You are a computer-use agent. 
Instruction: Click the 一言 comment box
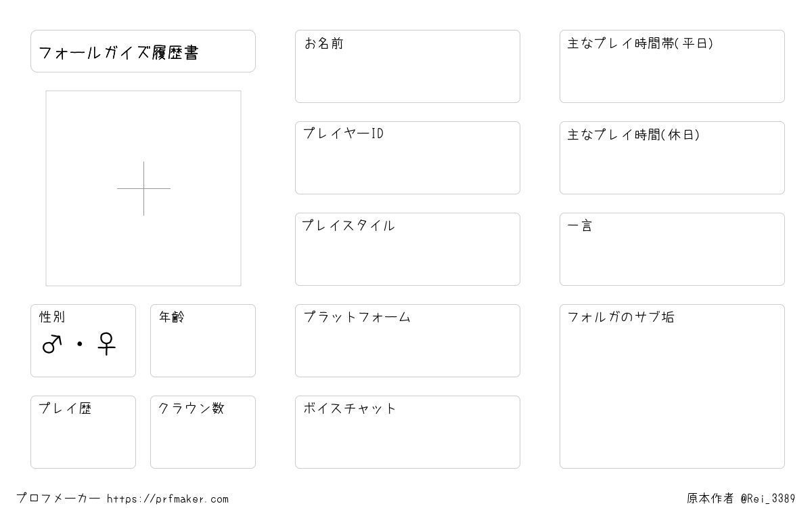(x=672, y=249)
